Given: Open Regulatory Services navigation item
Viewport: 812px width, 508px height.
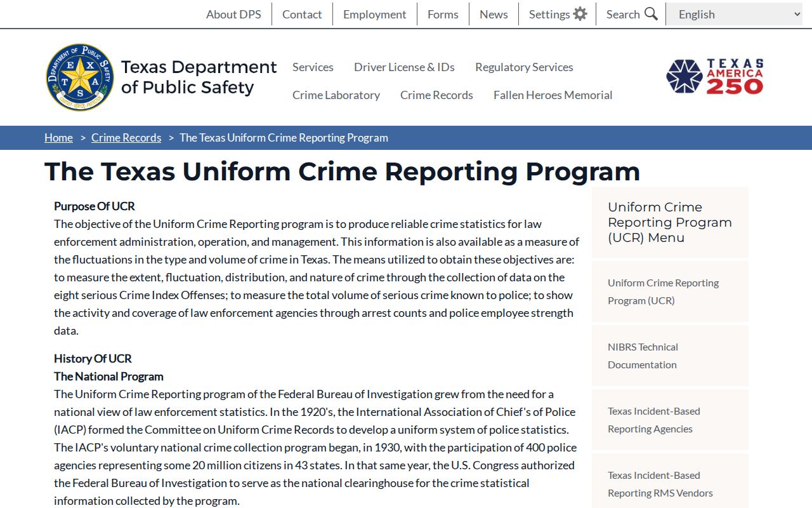Looking at the screenshot, I should tap(524, 67).
